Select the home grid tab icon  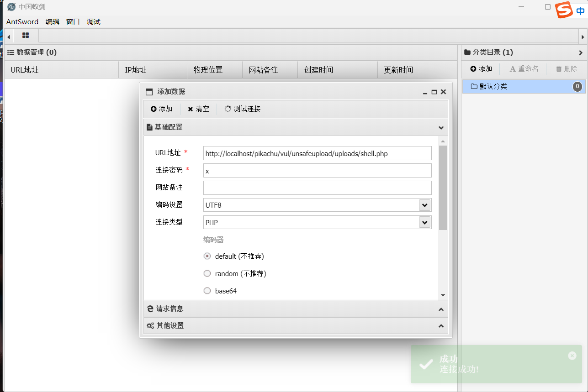point(26,36)
